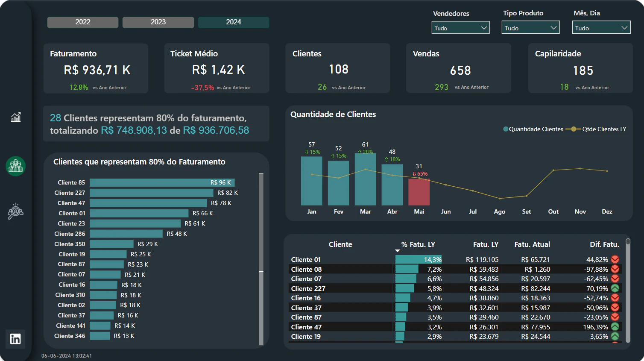Viewport: 644px width, 361px height.
Task: Click the R$ 82.244 Fatu. Atual cell
Action: click(536, 288)
